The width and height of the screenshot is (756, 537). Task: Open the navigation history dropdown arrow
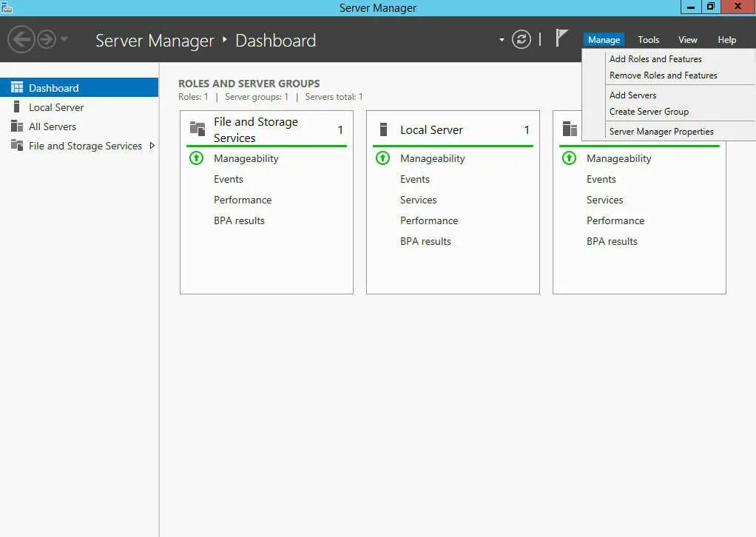64,39
